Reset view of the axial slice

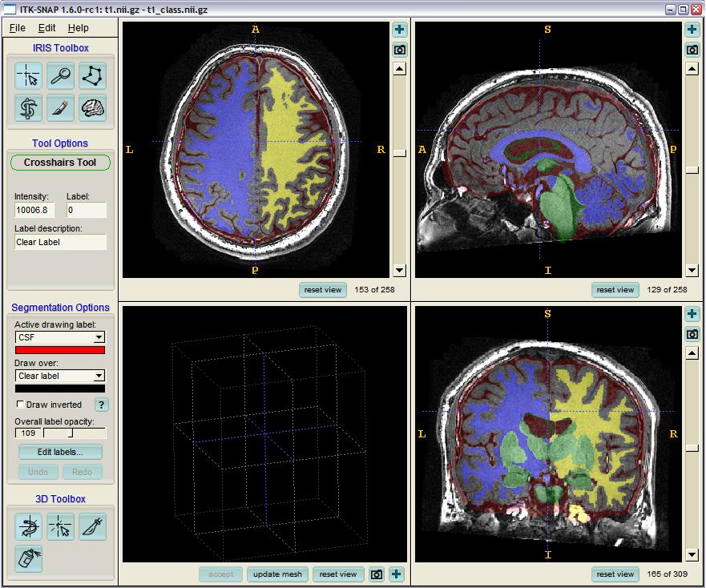(x=323, y=290)
